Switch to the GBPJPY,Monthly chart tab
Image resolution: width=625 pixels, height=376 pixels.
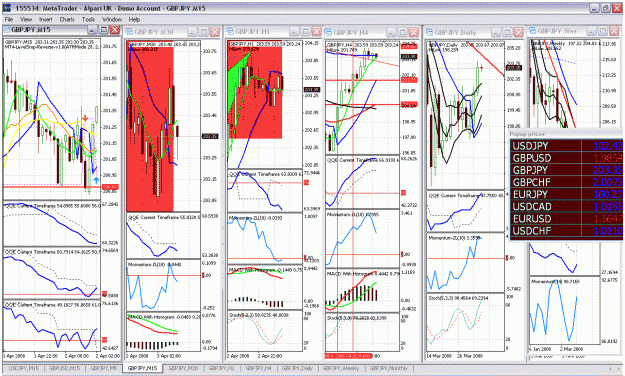pos(389,368)
